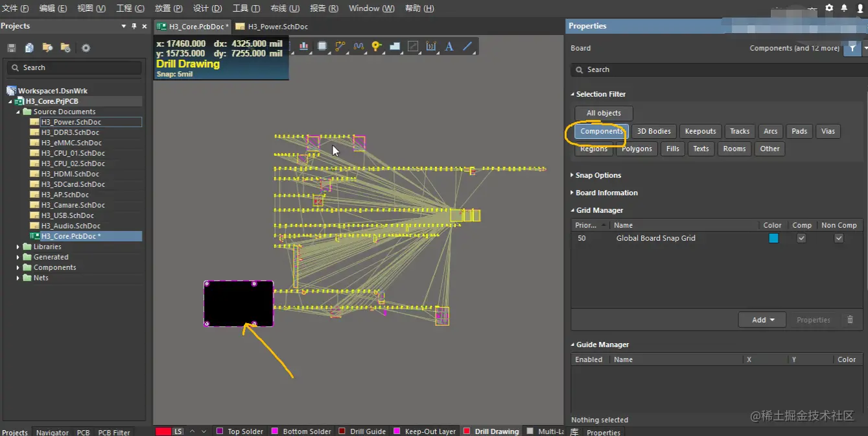Viewport: 868px width, 436px height.
Task: Choose the place line tool
Action: click(x=467, y=46)
